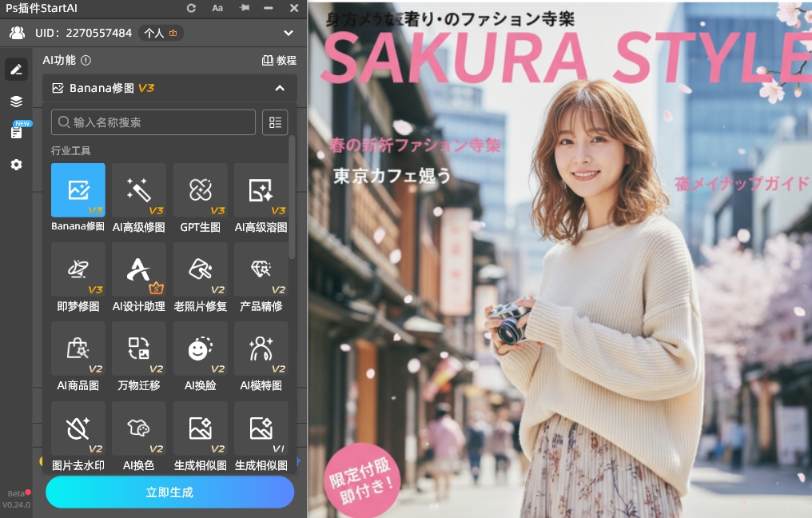The height and width of the screenshot is (518, 812).
Task: Collapse the Banana修图 V3 tool selector
Action: (280, 88)
